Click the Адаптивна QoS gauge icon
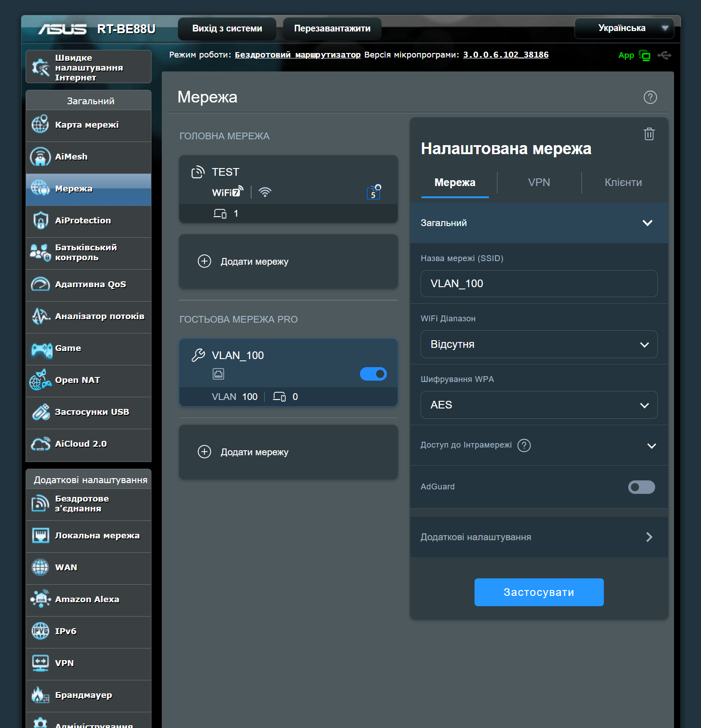Image resolution: width=701 pixels, height=728 pixels. click(40, 284)
